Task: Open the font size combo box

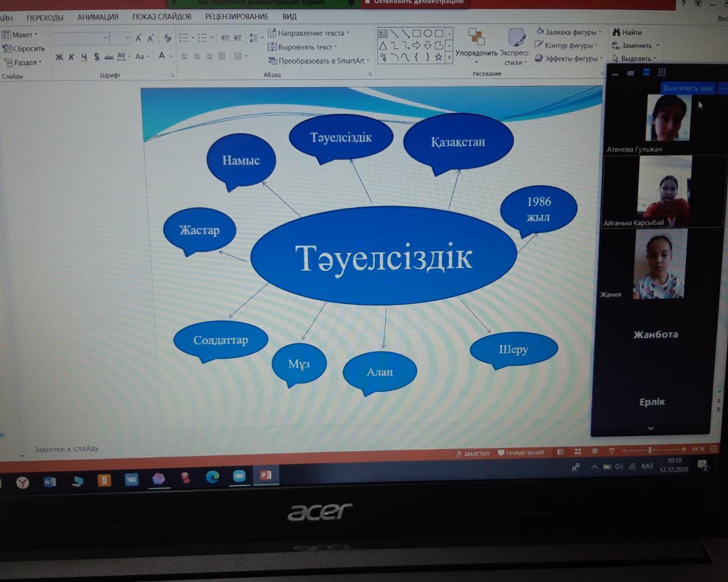Action: click(120, 38)
